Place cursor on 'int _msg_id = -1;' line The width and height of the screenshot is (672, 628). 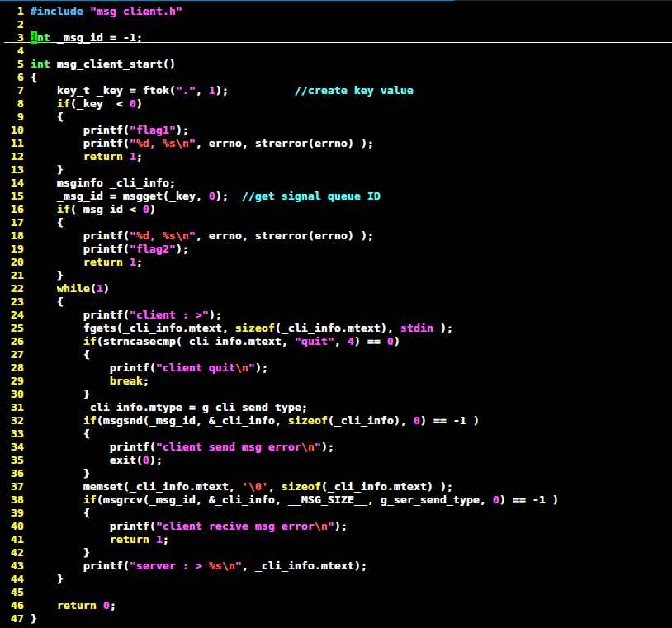click(86, 38)
